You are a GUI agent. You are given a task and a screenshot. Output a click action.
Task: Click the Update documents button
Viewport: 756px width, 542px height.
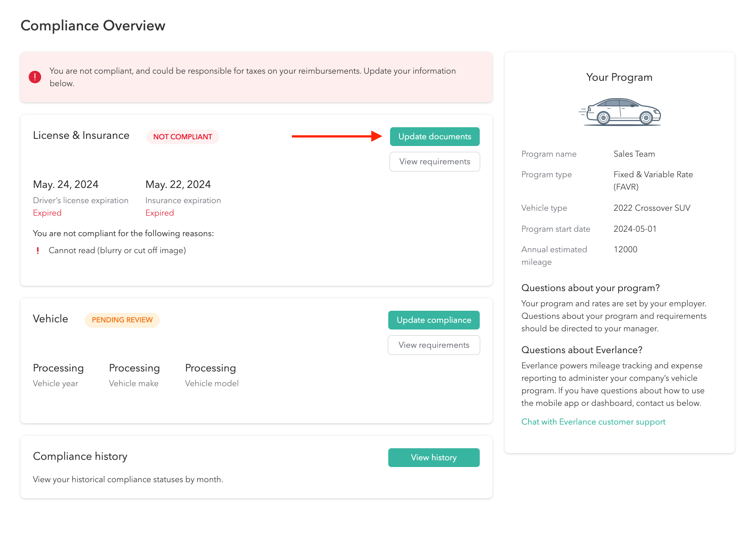[434, 137]
